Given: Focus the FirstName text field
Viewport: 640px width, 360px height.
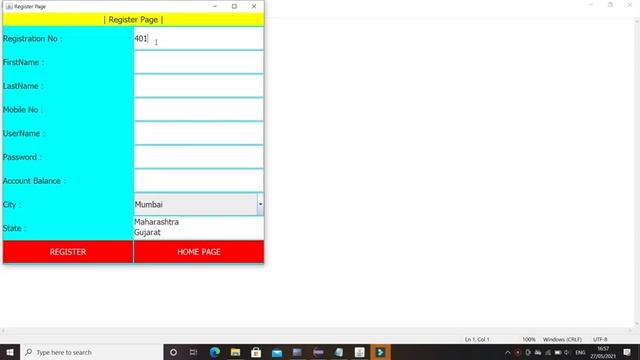Looking at the screenshot, I should [x=199, y=62].
